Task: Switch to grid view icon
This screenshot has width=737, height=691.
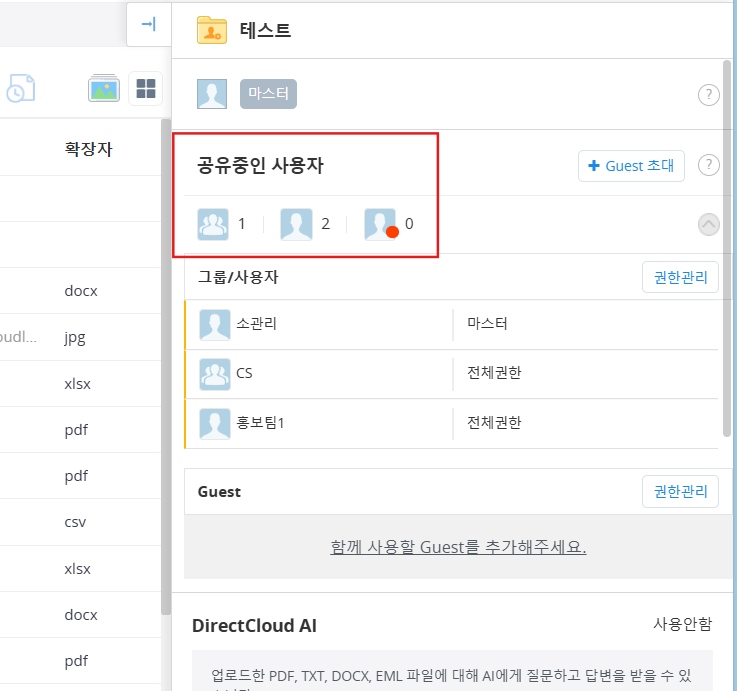Action: coord(146,88)
